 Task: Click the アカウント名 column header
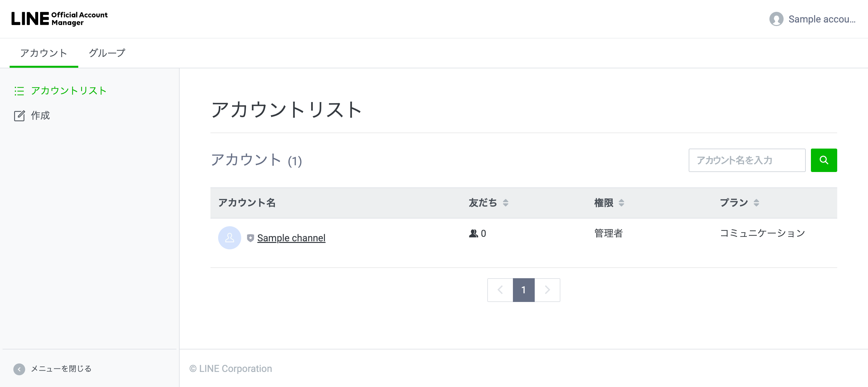pos(247,202)
